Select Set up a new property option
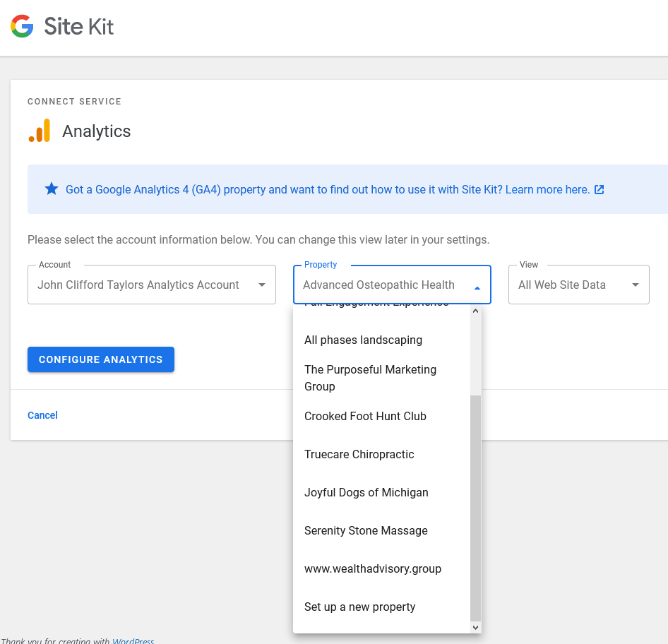 [382, 607]
